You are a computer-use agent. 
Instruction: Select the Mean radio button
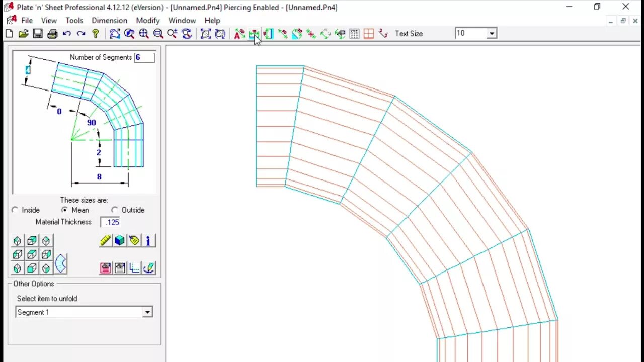click(64, 210)
